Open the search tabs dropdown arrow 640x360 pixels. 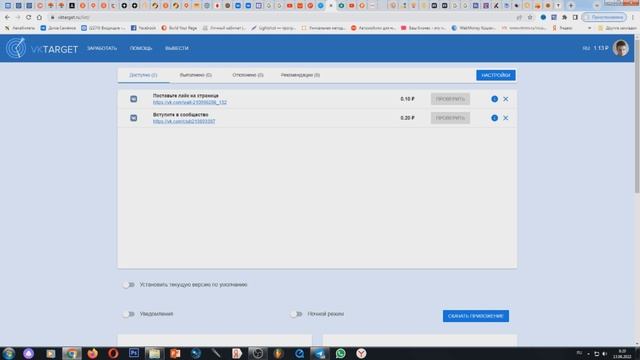[x=597, y=5]
